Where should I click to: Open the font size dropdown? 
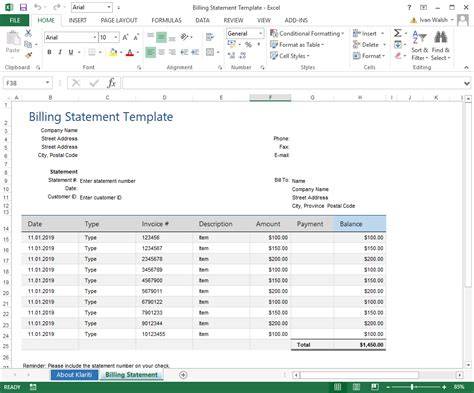pyautogui.click(x=116, y=37)
